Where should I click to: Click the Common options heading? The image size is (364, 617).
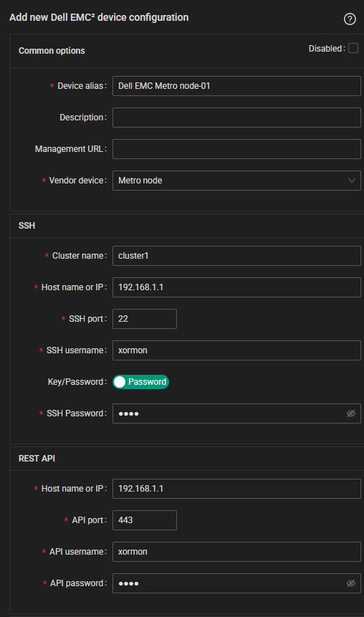click(x=52, y=51)
